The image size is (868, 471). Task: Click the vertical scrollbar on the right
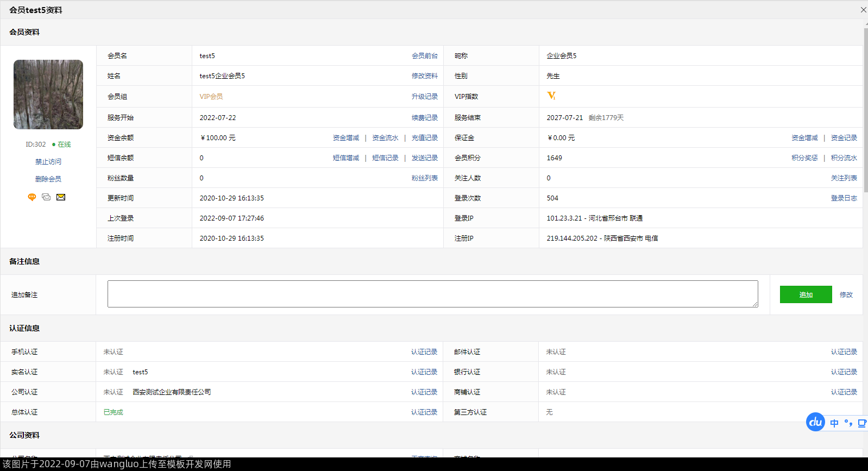tap(865, 109)
